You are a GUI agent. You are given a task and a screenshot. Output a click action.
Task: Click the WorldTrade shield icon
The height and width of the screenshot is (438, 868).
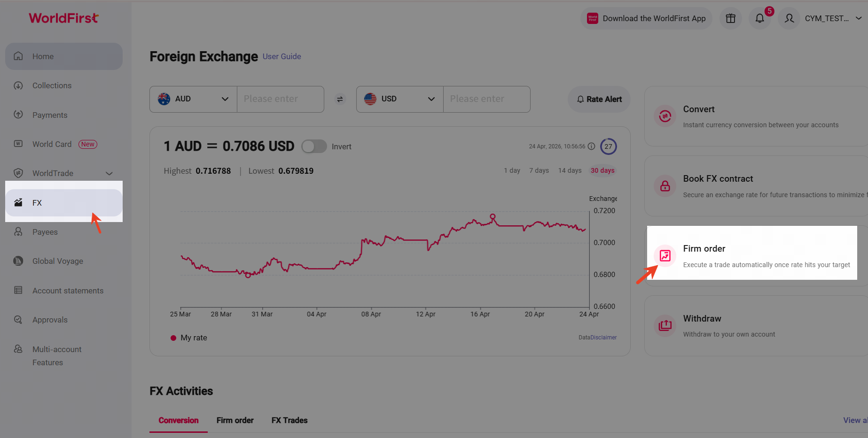[x=18, y=173]
